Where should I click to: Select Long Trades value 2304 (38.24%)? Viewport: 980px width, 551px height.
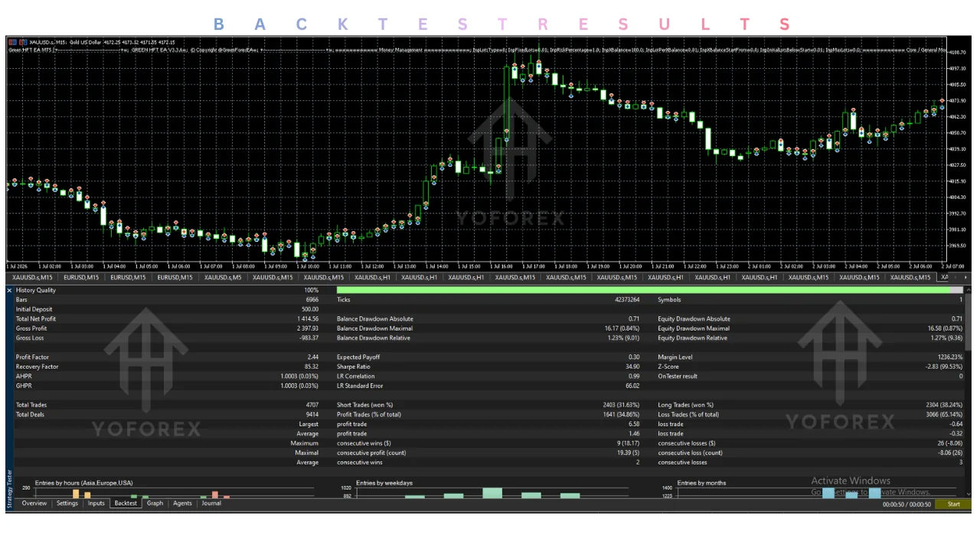[x=944, y=405]
